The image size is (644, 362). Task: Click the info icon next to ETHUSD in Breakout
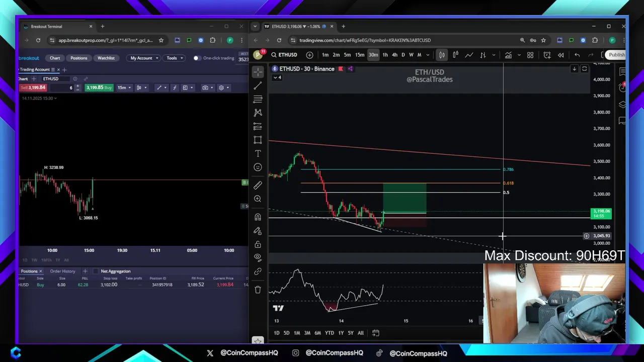(x=75, y=78)
